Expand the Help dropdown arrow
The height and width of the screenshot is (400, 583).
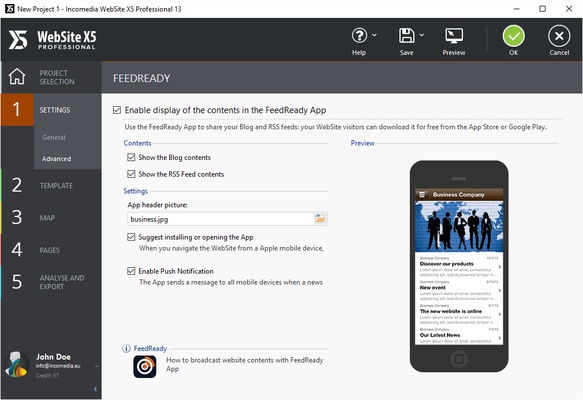click(x=374, y=35)
